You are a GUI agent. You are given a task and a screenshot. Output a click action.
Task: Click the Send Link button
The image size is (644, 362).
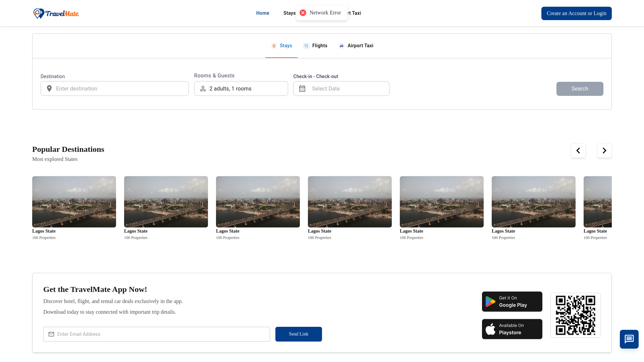pos(299,334)
